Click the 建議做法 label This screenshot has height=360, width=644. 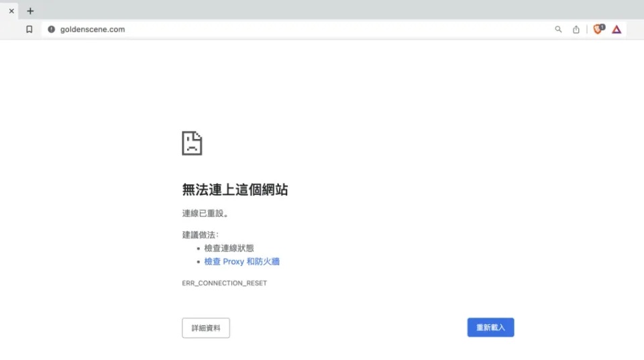coord(201,235)
